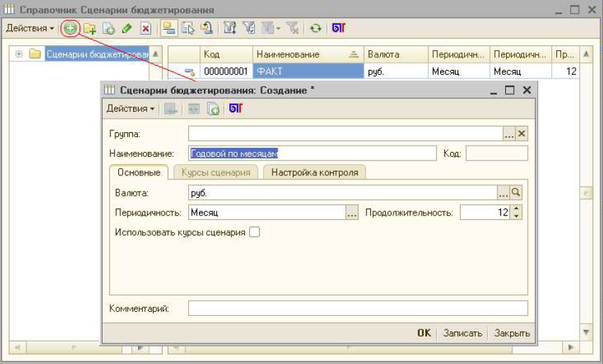The height and width of the screenshot is (364, 603).
Task: Open the Действия dropdown in creation dialog
Action: (131, 109)
